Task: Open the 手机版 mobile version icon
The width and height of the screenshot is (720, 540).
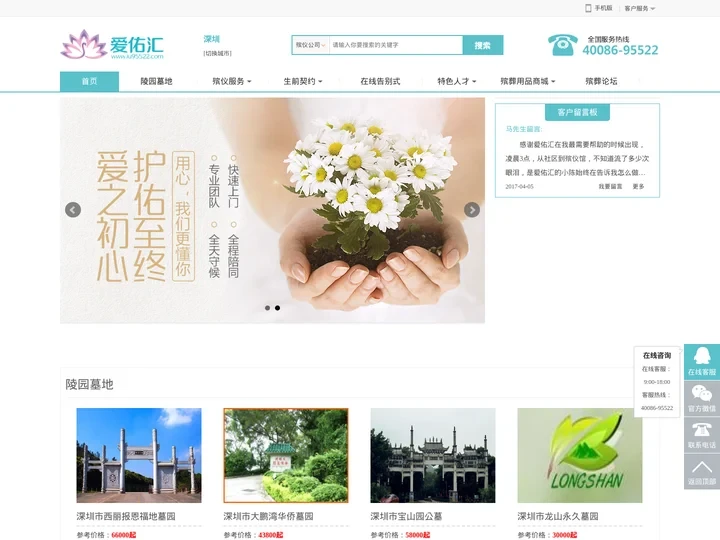Action: 588,8
